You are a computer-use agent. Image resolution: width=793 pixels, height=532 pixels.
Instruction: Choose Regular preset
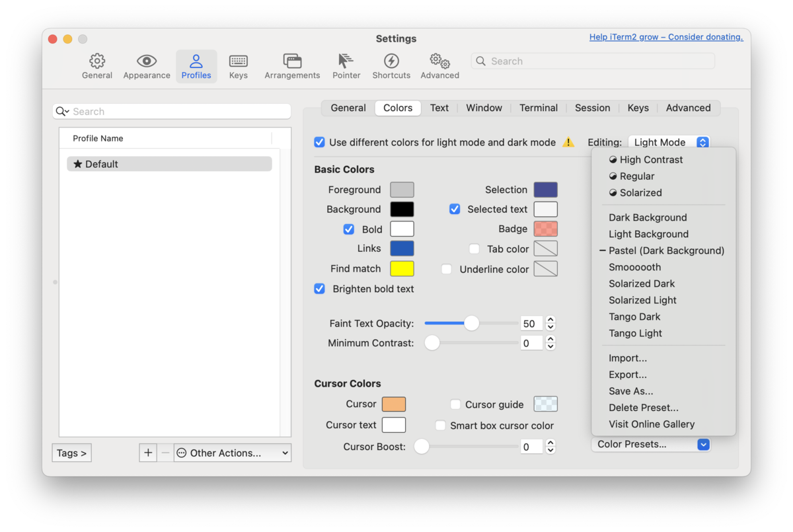(x=663, y=176)
